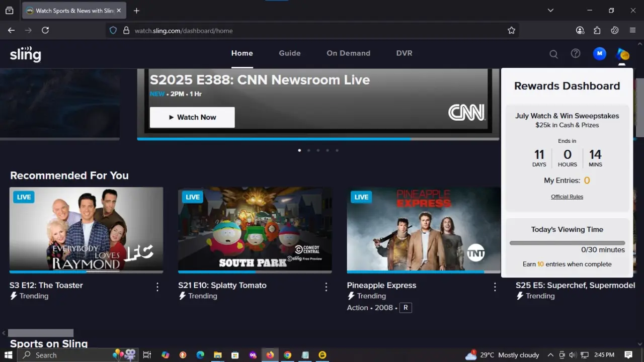Reload the page in the browser
This screenshot has width=644, height=362.
pyautogui.click(x=45, y=30)
